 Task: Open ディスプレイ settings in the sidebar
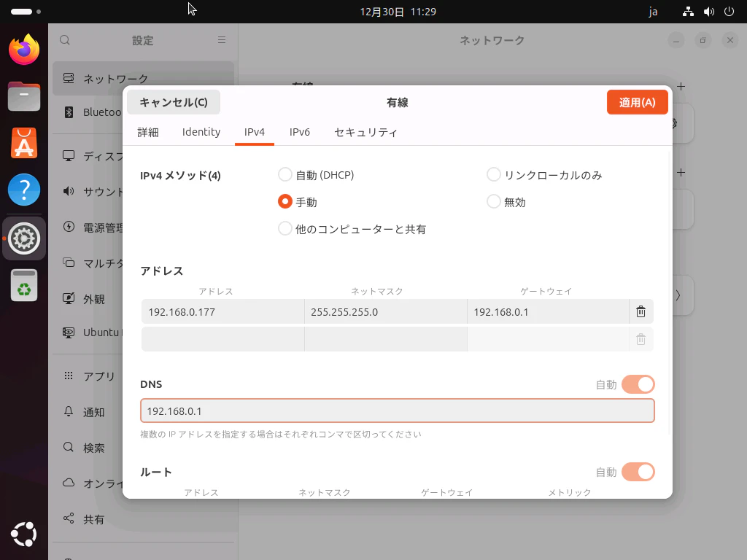click(x=109, y=156)
